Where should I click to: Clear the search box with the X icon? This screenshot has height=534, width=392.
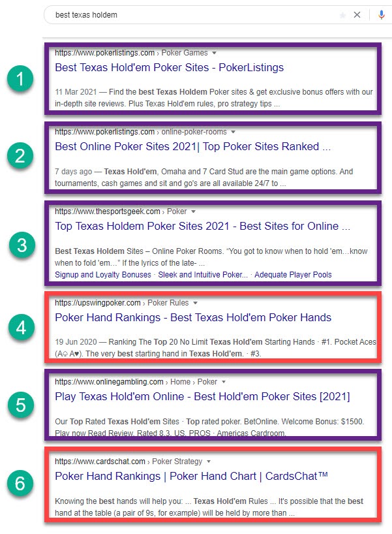point(357,15)
